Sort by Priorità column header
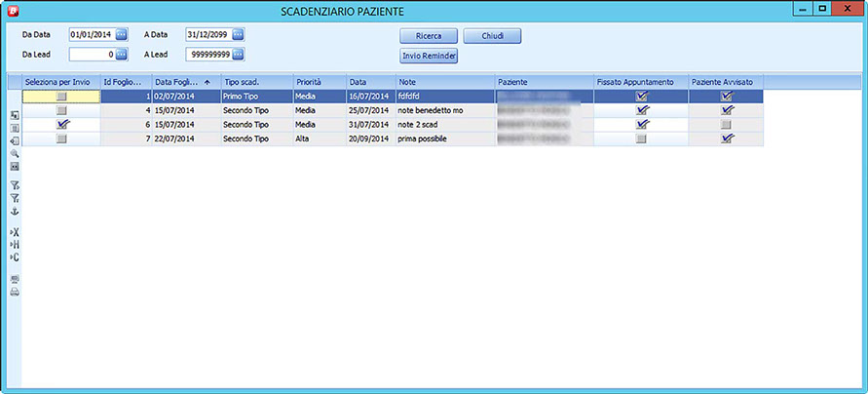 (x=319, y=82)
